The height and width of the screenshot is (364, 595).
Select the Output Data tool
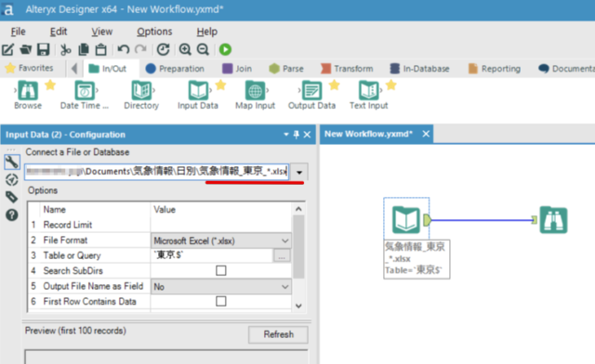(x=311, y=95)
